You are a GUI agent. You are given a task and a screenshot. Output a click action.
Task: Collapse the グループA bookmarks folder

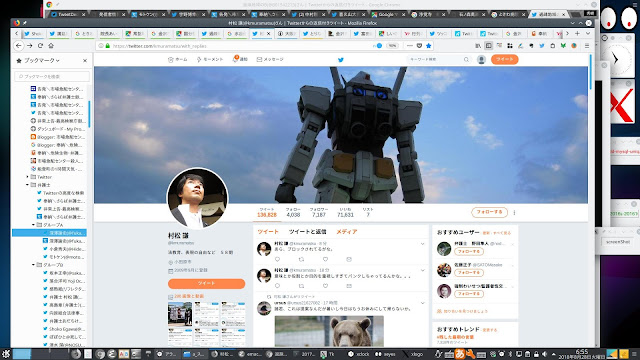pos(33,225)
